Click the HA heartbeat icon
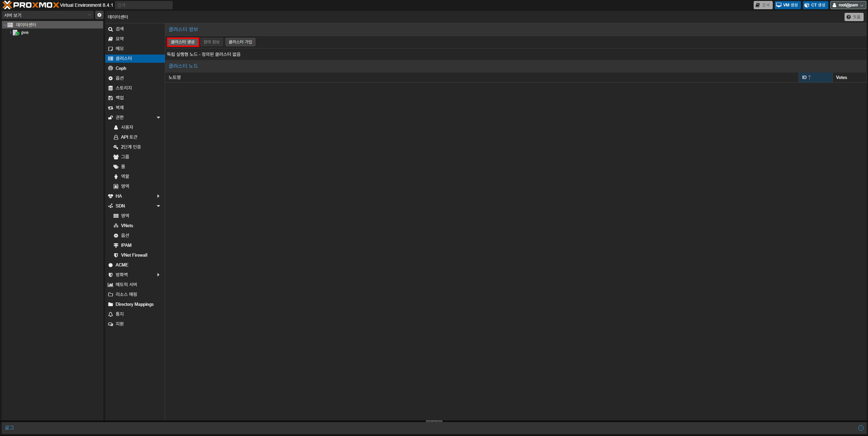Image resolution: width=868 pixels, height=436 pixels. click(x=110, y=196)
